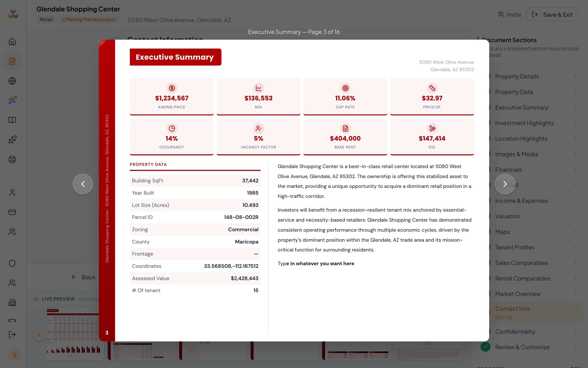Open the magic wand tool in the sidebar
This screenshot has height=368, width=588.
(12, 101)
